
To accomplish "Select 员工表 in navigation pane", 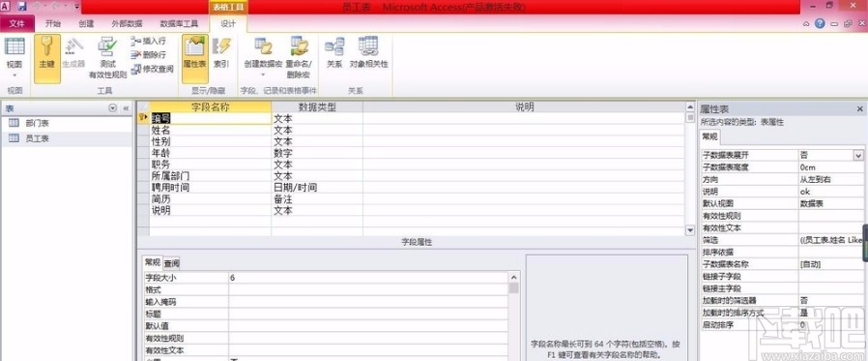I will point(67,138).
